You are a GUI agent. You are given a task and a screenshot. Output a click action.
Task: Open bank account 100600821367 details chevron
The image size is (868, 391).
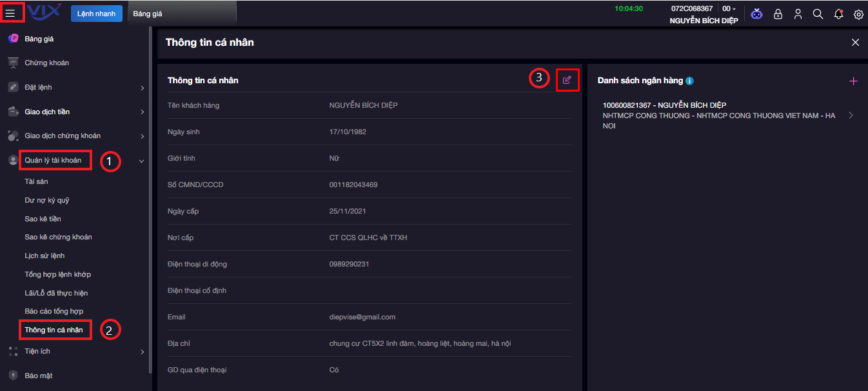pyautogui.click(x=851, y=115)
